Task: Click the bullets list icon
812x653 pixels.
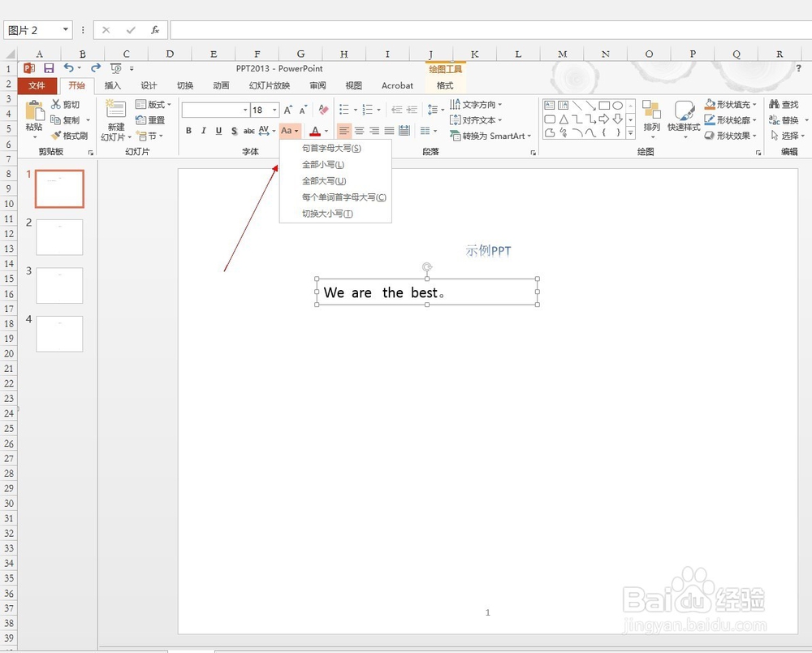Action: pos(343,110)
